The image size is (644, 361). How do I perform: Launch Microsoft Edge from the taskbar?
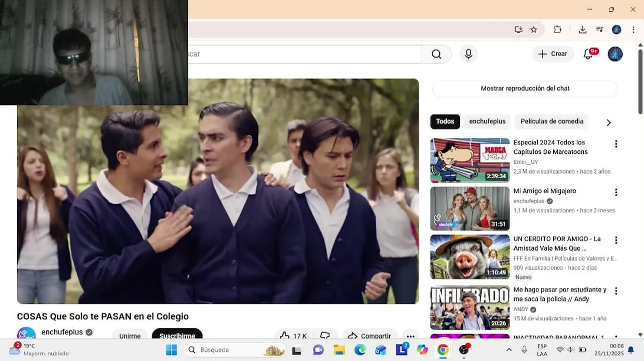[x=360, y=350]
